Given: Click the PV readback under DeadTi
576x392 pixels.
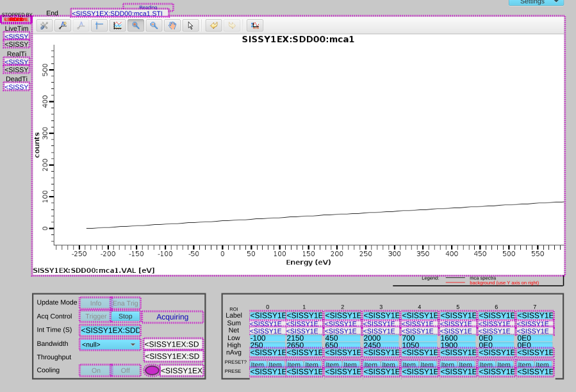Looking at the screenshot, I should pos(16,87).
